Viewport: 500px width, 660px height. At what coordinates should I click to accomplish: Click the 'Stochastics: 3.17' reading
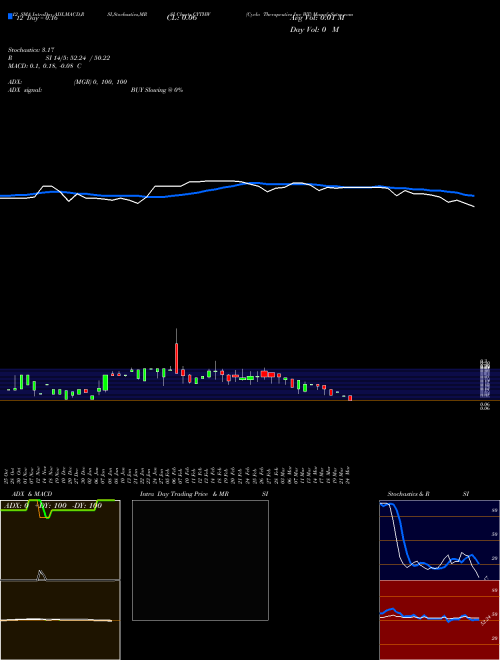31,50
